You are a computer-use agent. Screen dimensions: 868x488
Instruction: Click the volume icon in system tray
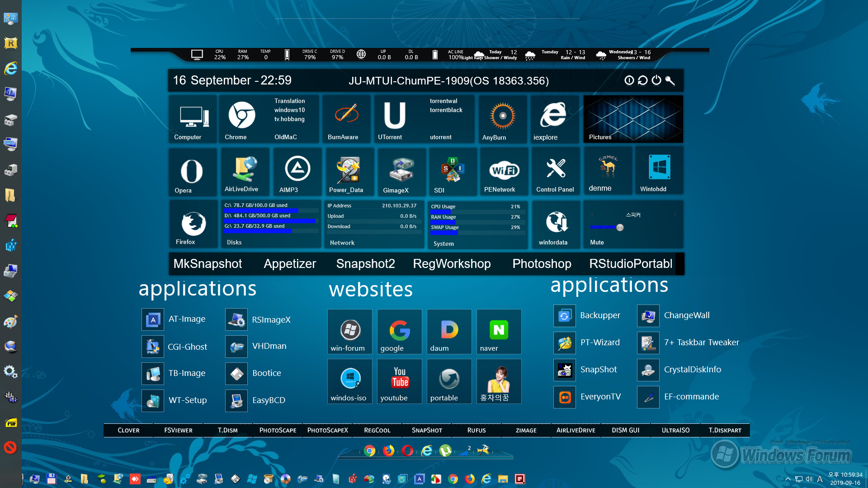(x=809, y=479)
